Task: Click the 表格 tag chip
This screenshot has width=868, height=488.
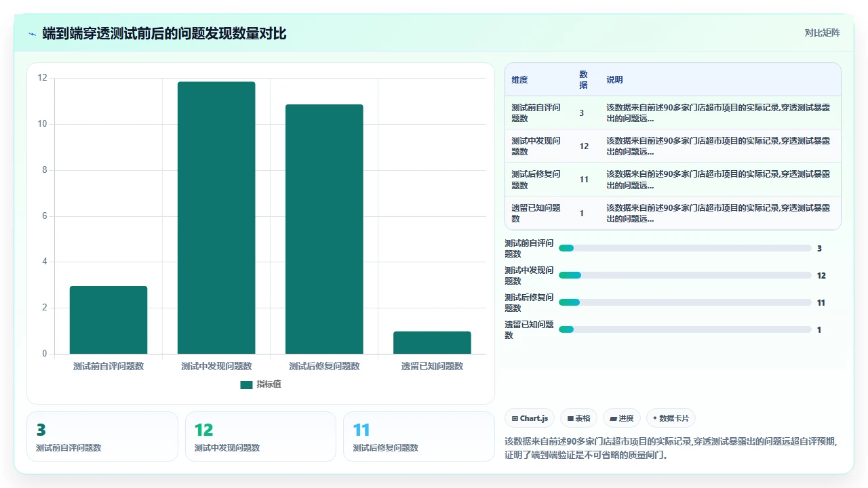Action: tap(578, 418)
